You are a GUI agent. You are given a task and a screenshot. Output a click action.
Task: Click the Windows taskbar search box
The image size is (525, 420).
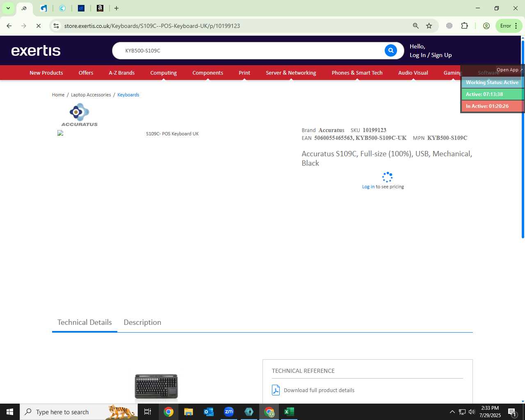(79, 412)
